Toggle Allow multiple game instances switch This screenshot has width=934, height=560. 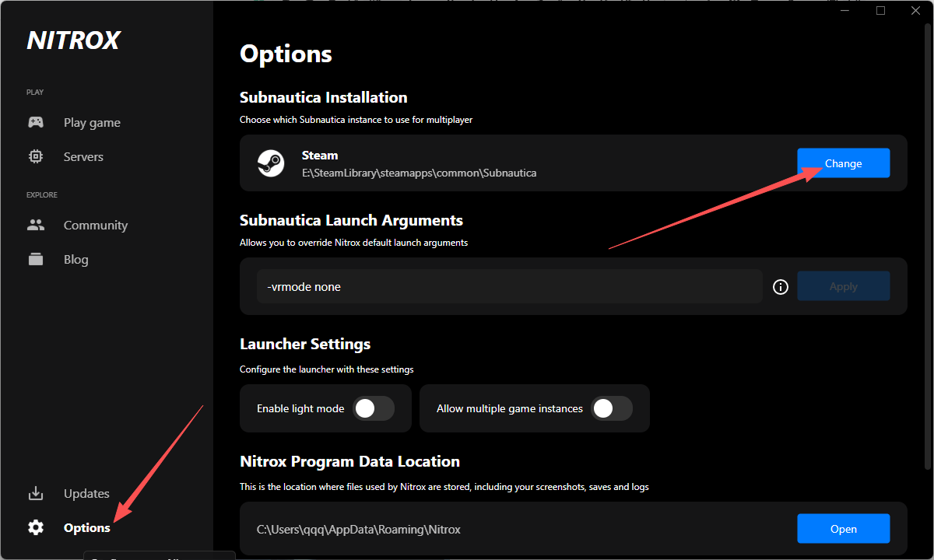[x=612, y=408]
